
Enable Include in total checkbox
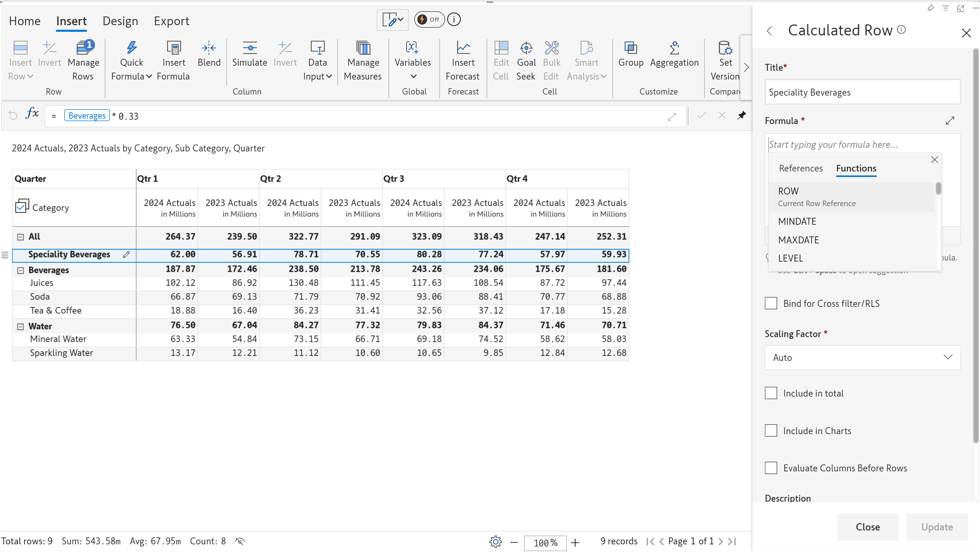pos(771,393)
